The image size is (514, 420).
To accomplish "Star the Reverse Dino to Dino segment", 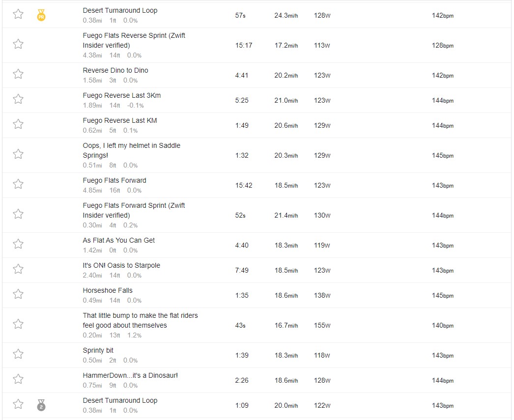I will [x=18, y=74].
